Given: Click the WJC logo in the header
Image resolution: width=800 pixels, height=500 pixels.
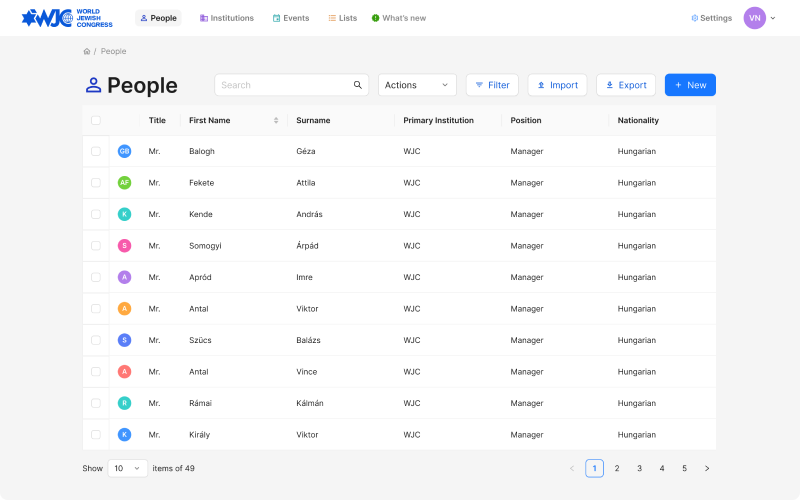Looking at the screenshot, I should [x=67, y=18].
